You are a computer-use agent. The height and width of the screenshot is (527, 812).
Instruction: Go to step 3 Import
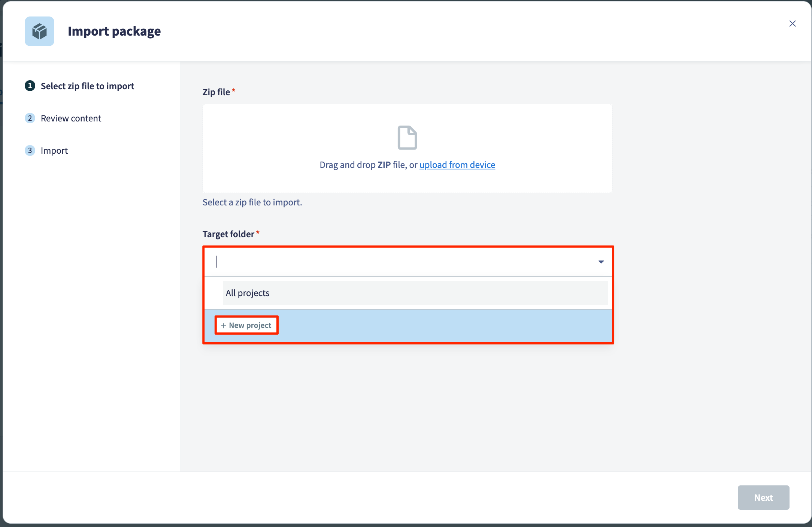click(x=46, y=150)
